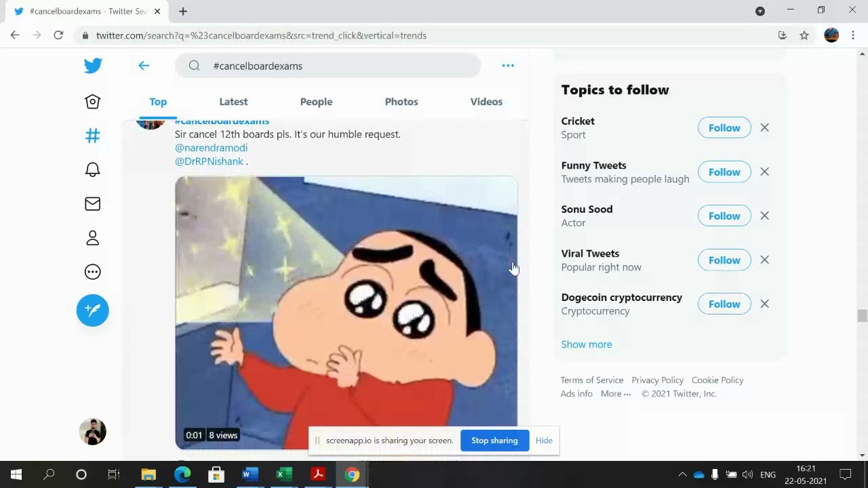Expand the More footer menu
The height and width of the screenshot is (488, 868).
[616, 394]
